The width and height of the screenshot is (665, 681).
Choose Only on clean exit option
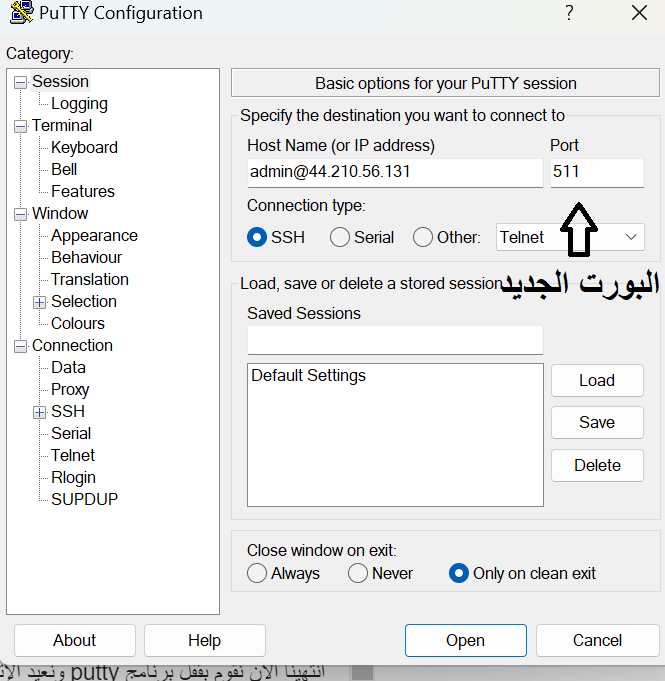coord(459,573)
